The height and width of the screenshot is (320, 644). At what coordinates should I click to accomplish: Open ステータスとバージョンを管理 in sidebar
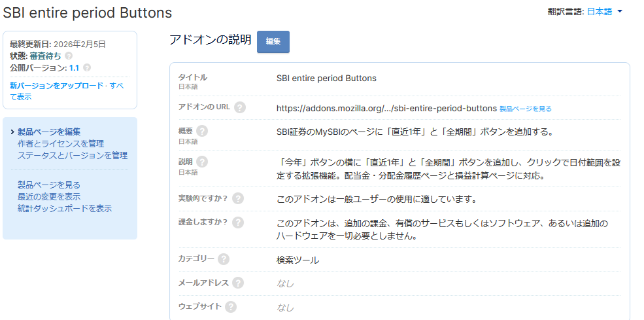tap(72, 155)
